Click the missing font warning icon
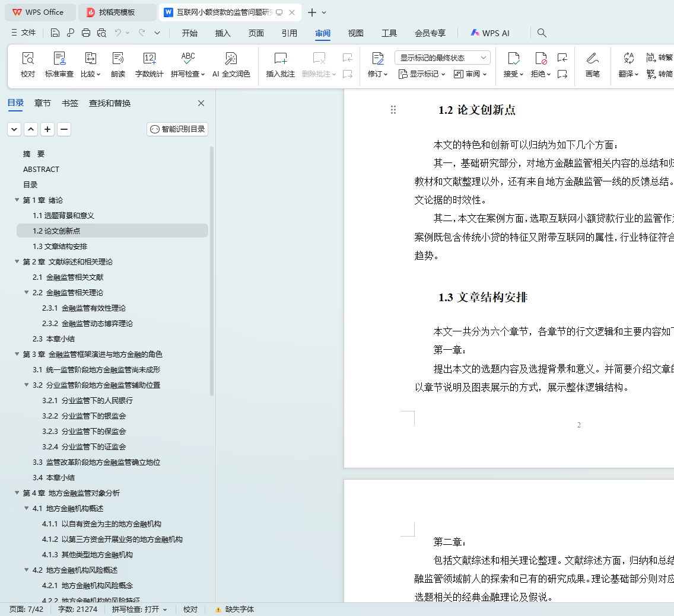The height and width of the screenshot is (616, 674). point(218,609)
